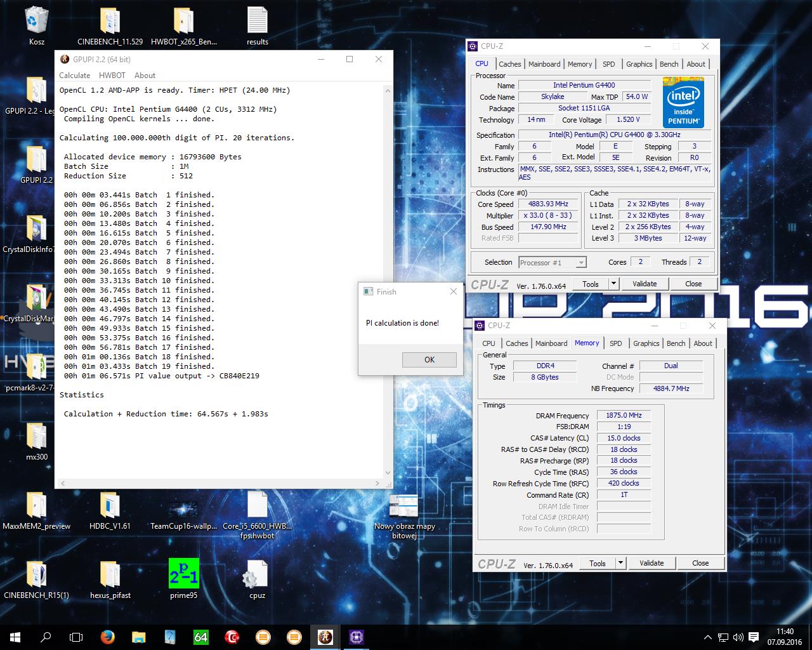Open the HWBOT_x265_Ben folder icon
This screenshot has height=650, width=812.
click(x=183, y=25)
